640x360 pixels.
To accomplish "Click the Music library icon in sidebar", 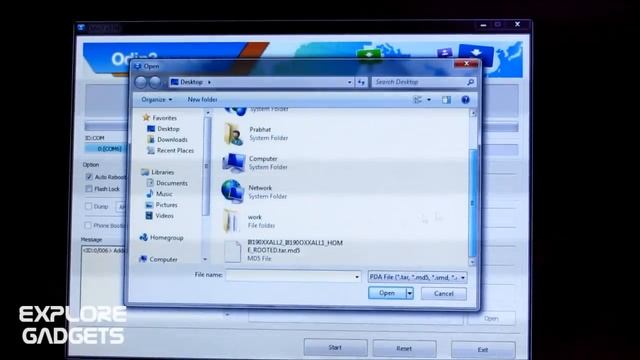I will pos(150,193).
